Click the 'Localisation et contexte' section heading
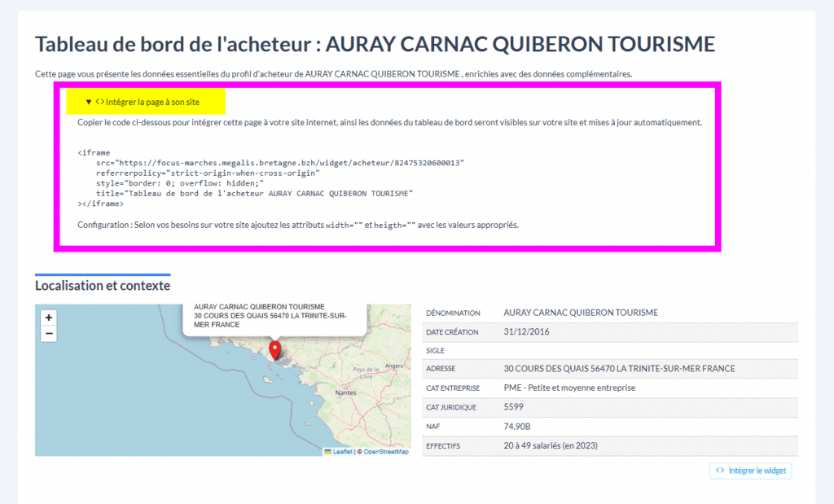The height and width of the screenshot is (504, 834). click(103, 286)
